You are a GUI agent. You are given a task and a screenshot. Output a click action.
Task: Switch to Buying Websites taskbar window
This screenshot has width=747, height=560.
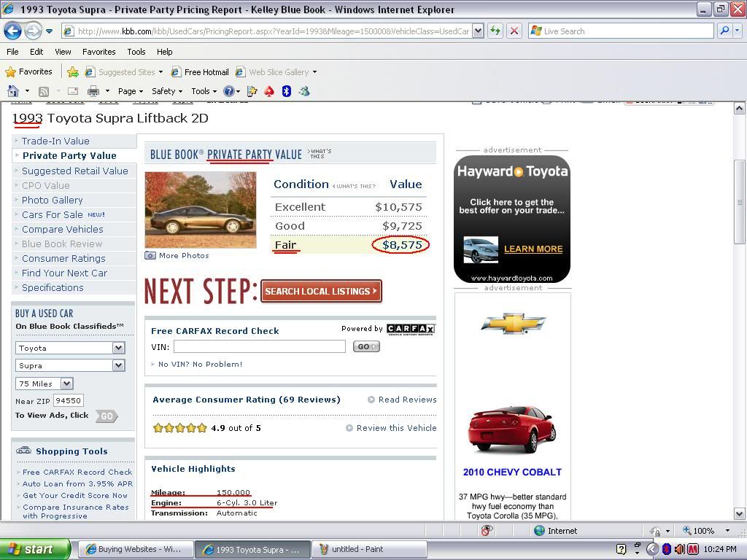[135, 549]
